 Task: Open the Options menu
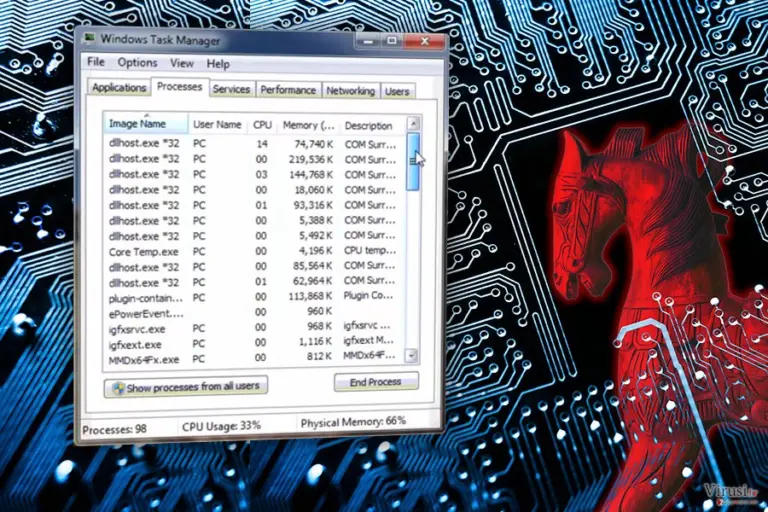coord(137,63)
